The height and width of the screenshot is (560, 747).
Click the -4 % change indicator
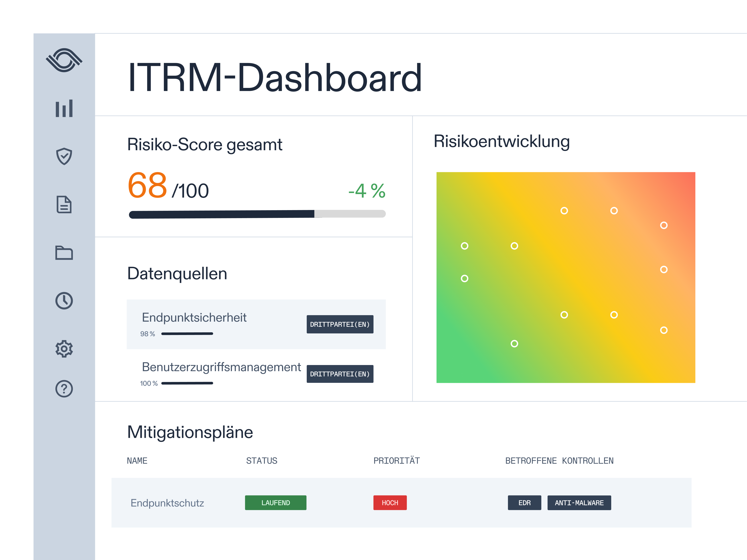click(x=367, y=191)
